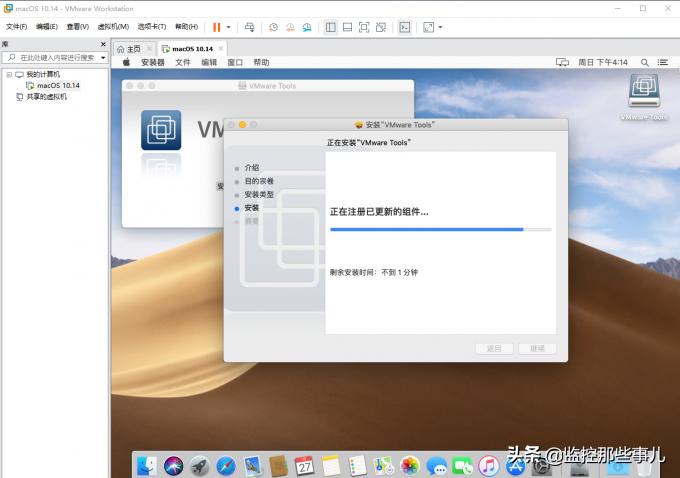Click the console view icon
Viewport: 680px width, 478px height.
coord(405,27)
